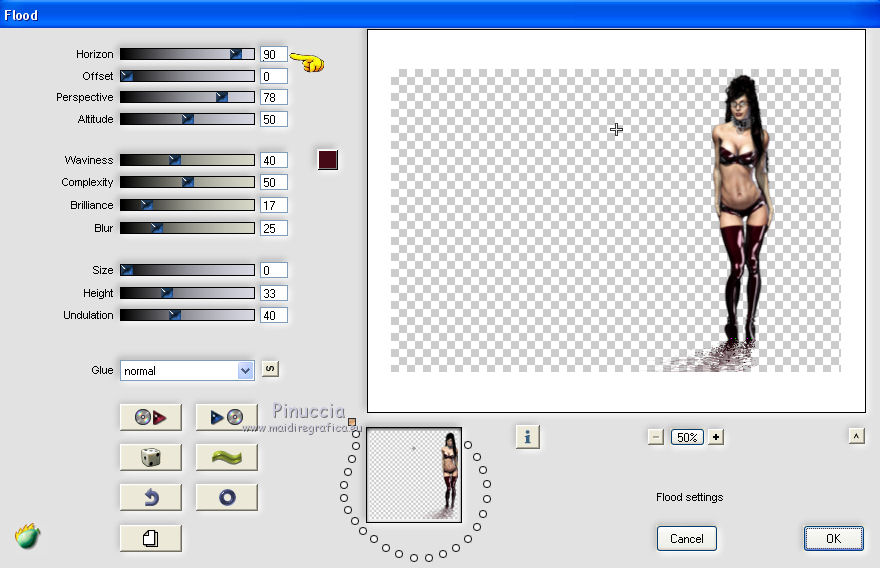Click the copy pages button
This screenshot has width=880, height=568.
click(150, 538)
